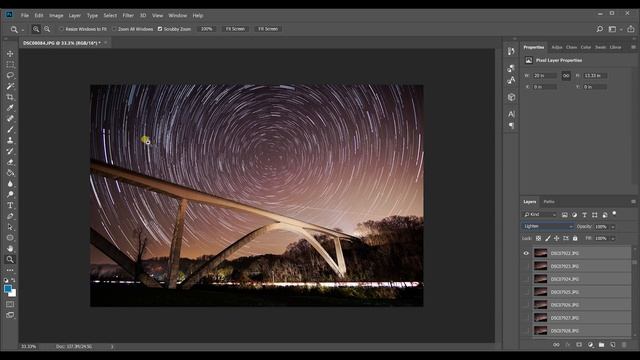
Task: Click the new adjustment layer icon in Layers panel
Action: pos(590,345)
